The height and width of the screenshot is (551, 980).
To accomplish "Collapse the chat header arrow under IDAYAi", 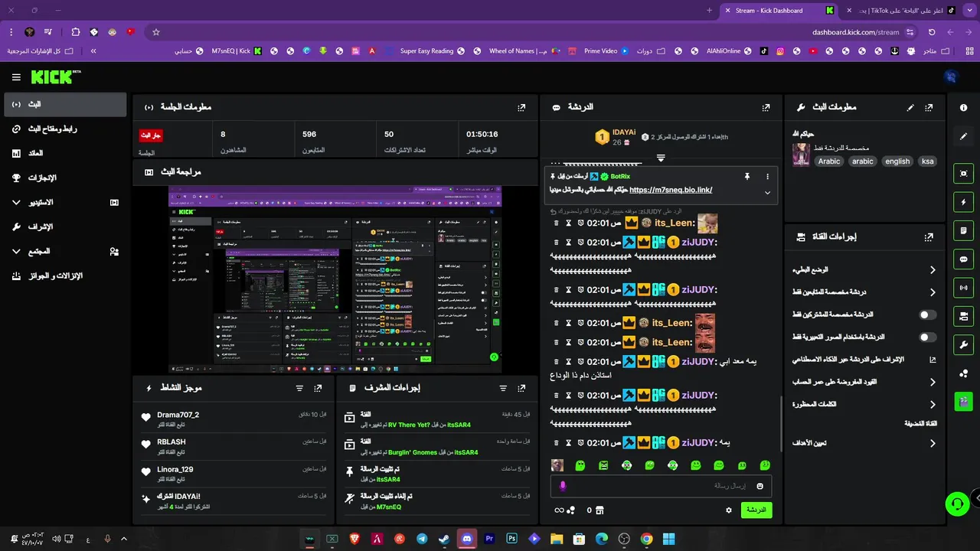I will 661,158.
